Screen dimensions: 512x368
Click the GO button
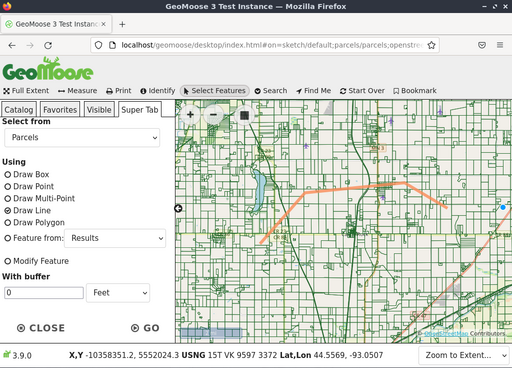145,328
